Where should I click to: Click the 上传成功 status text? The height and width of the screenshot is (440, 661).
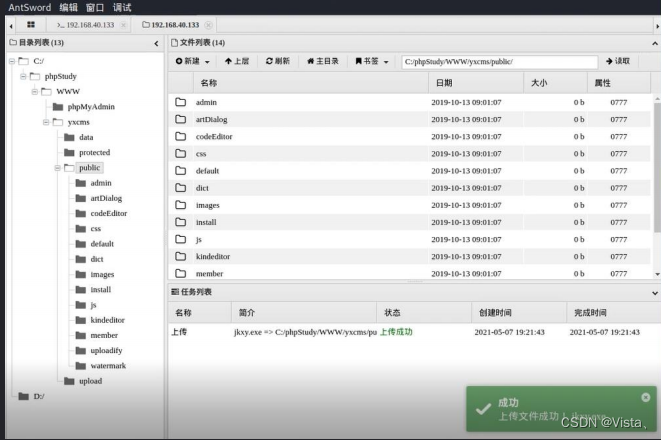click(x=396, y=332)
